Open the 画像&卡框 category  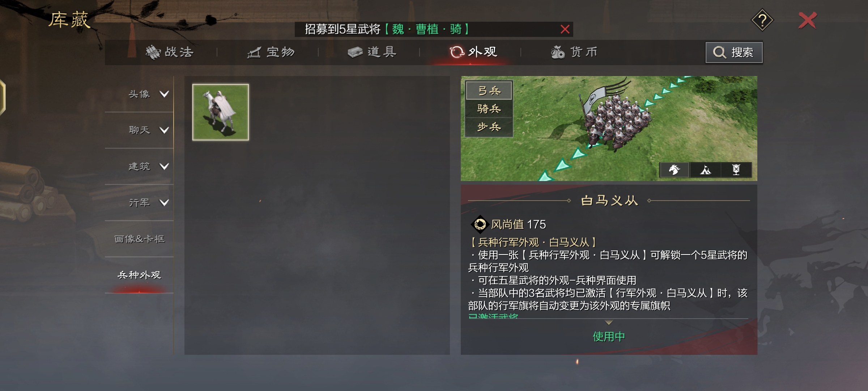tap(139, 239)
